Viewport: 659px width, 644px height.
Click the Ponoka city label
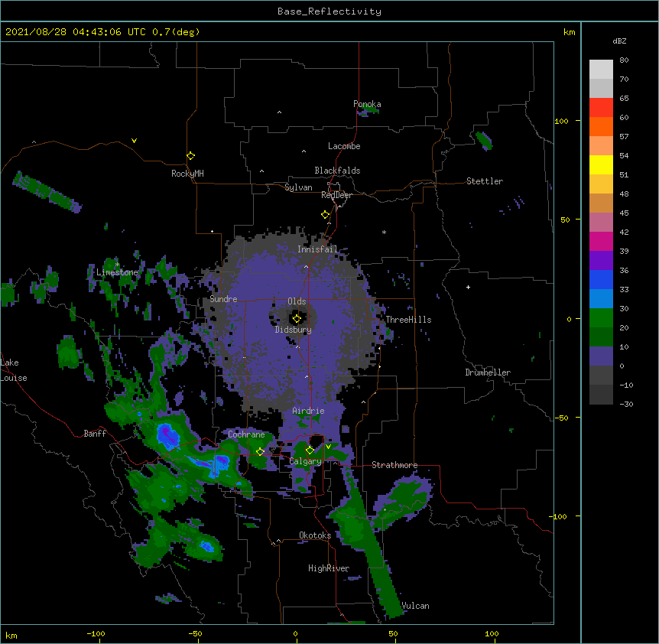tap(367, 104)
